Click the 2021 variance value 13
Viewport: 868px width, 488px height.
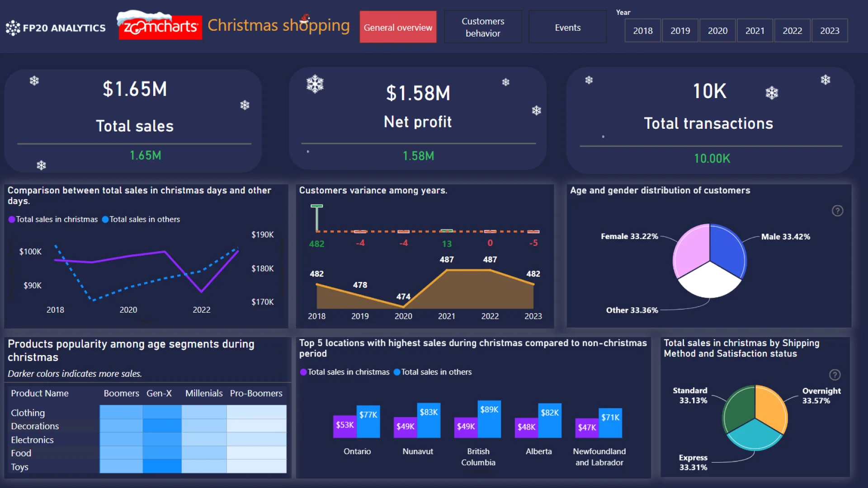click(x=447, y=244)
